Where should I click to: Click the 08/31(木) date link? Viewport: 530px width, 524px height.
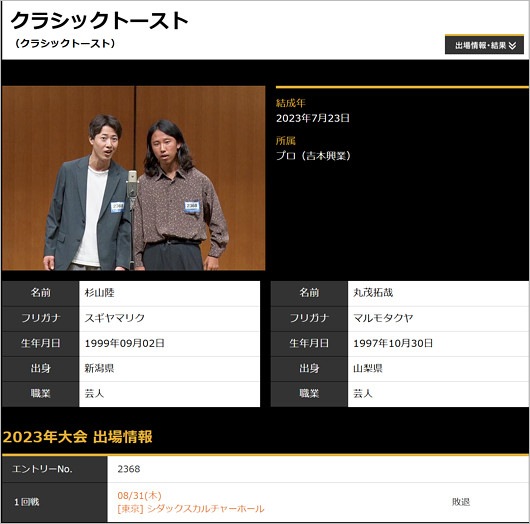(x=139, y=496)
